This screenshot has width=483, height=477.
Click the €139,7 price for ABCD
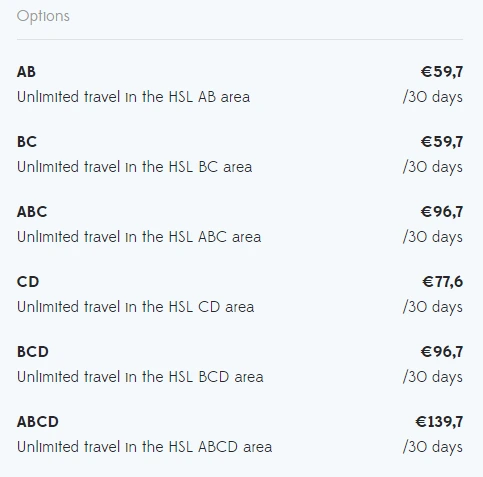(439, 422)
